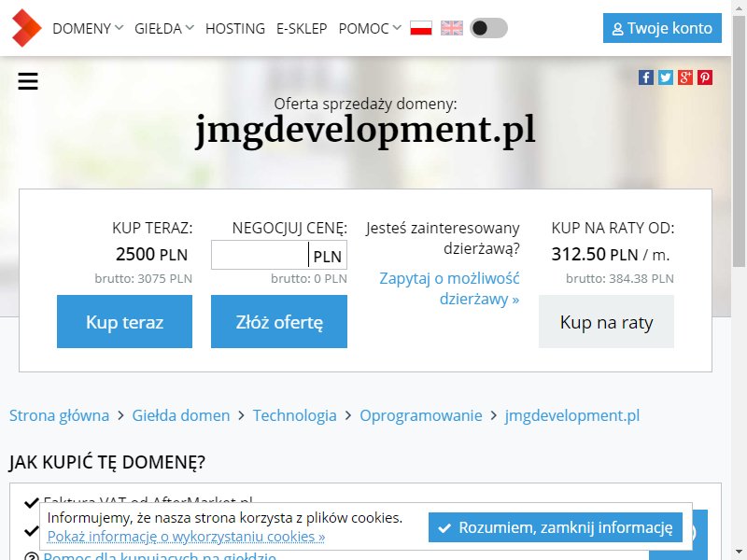Open the hamburger menu icon
Viewport: 747px width, 560px height.
[x=28, y=81]
